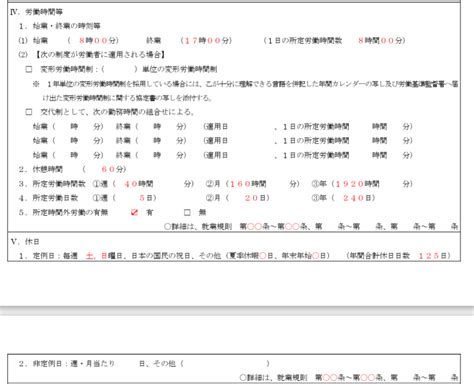
Task: Click the text 日本の国民の祝日
Action: tap(162, 256)
